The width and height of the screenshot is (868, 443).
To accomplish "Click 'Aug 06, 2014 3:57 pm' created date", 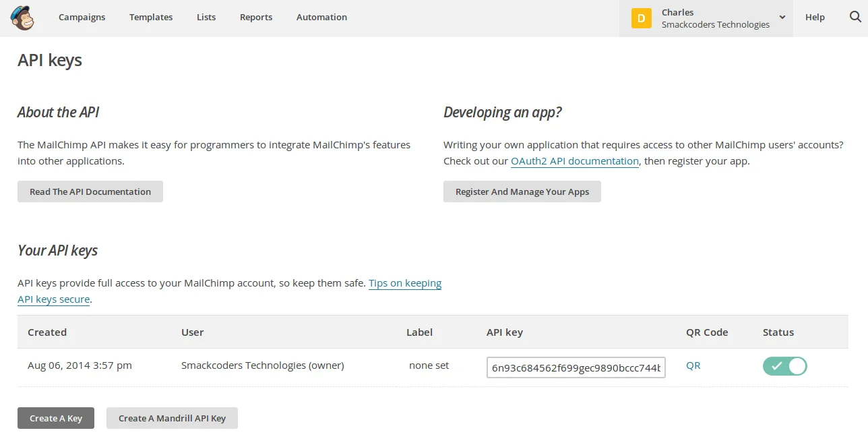I will (x=80, y=365).
